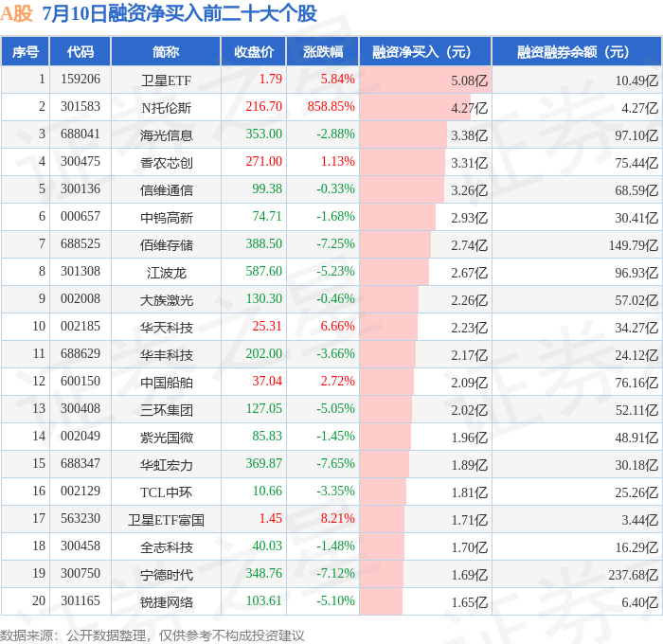
Task: Open the 海光信息 row name
Action: [166, 134]
